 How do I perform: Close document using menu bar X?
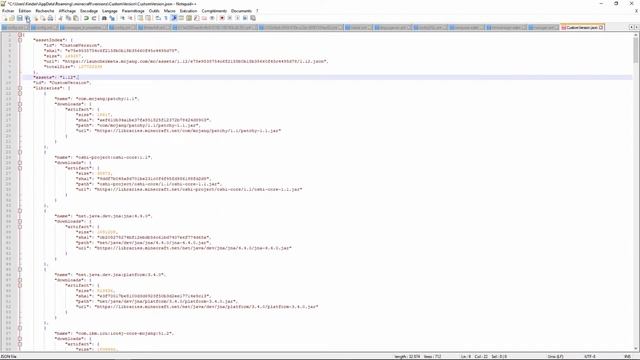pos(636,11)
